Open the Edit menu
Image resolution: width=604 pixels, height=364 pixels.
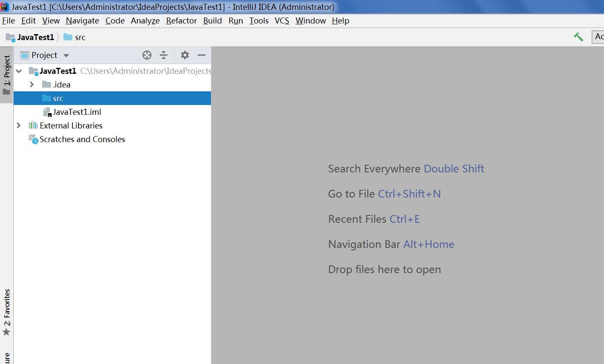pos(29,20)
